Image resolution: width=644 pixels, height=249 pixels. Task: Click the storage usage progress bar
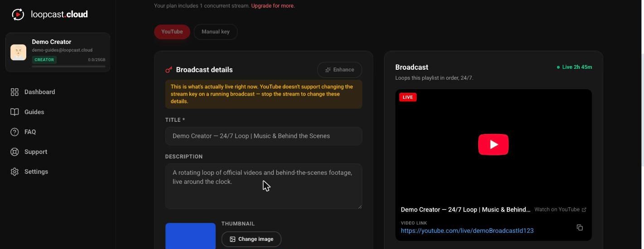pos(68,67)
